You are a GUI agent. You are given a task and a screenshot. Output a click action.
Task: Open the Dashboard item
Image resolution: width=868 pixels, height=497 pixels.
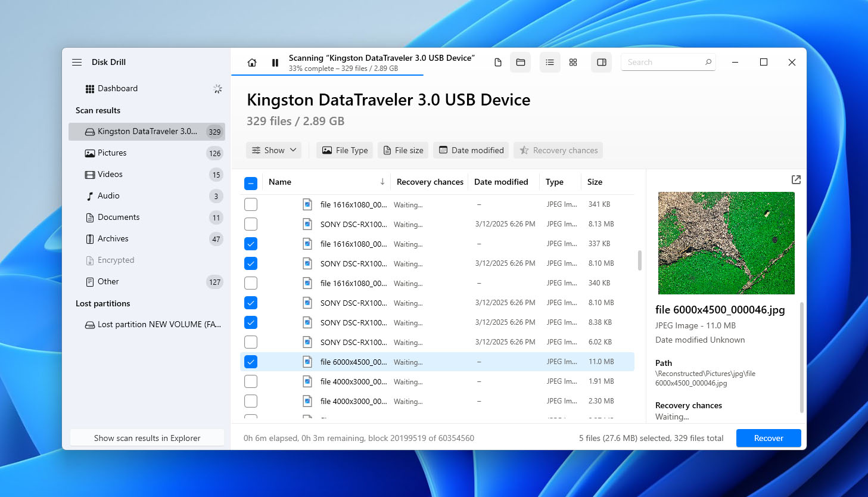coord(147,89)
